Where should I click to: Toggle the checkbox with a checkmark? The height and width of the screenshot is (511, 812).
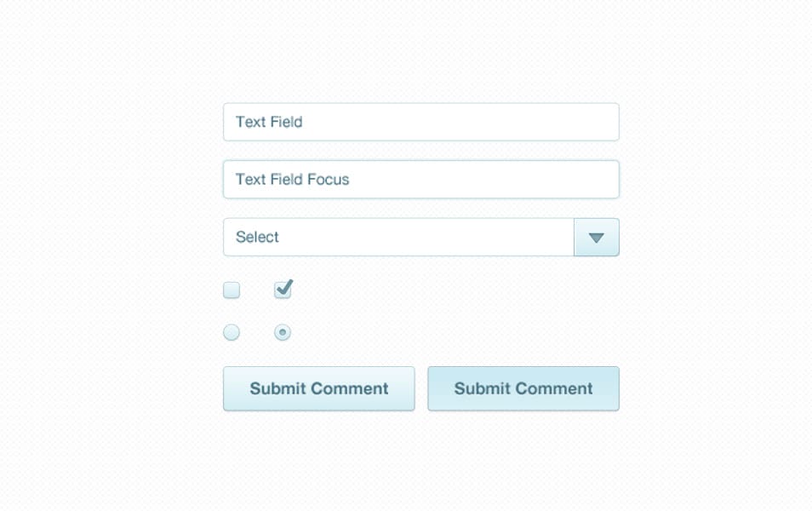(x=283, y=290)
